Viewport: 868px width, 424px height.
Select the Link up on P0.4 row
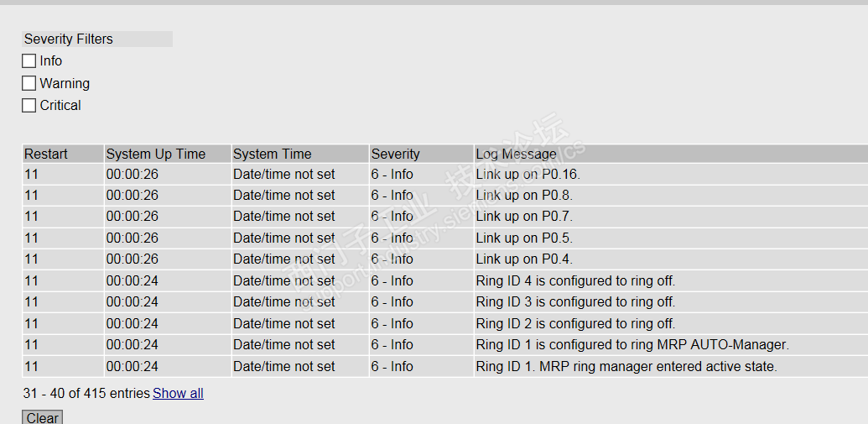click(x=524, y=259)
